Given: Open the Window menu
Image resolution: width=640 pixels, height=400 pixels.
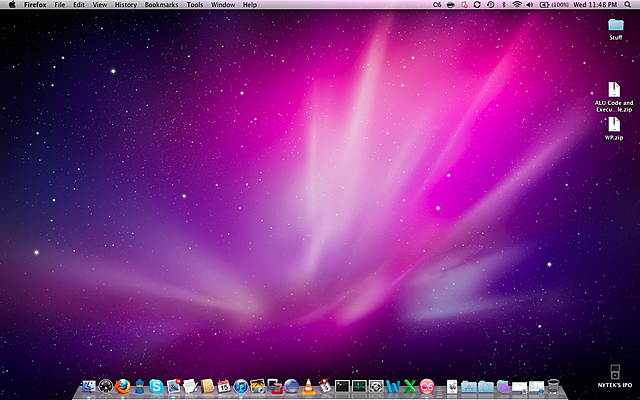Looking at the screenshot, I should 223,5.
